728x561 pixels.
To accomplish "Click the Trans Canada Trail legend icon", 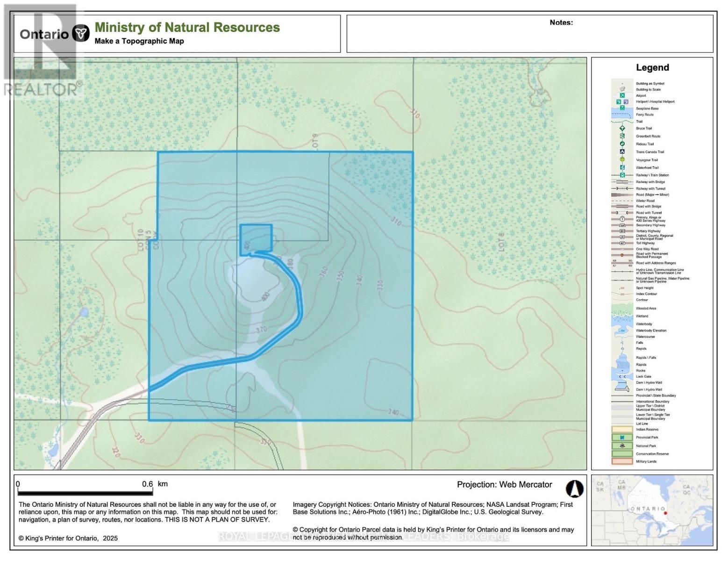I will 622,151.
